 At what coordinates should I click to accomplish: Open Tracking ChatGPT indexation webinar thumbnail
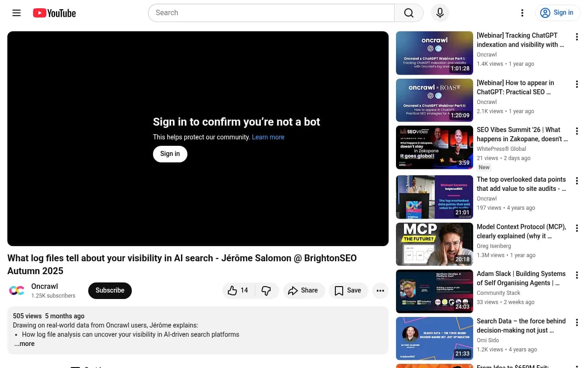(435, 53)
